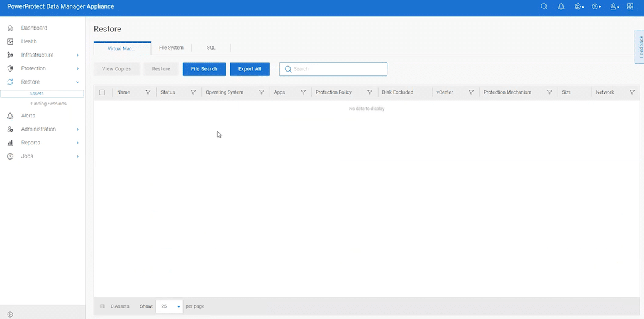Viewport: 644px width, 319px height.
Task: Go to Health in sidebar
Action: (x=29, y=41)
